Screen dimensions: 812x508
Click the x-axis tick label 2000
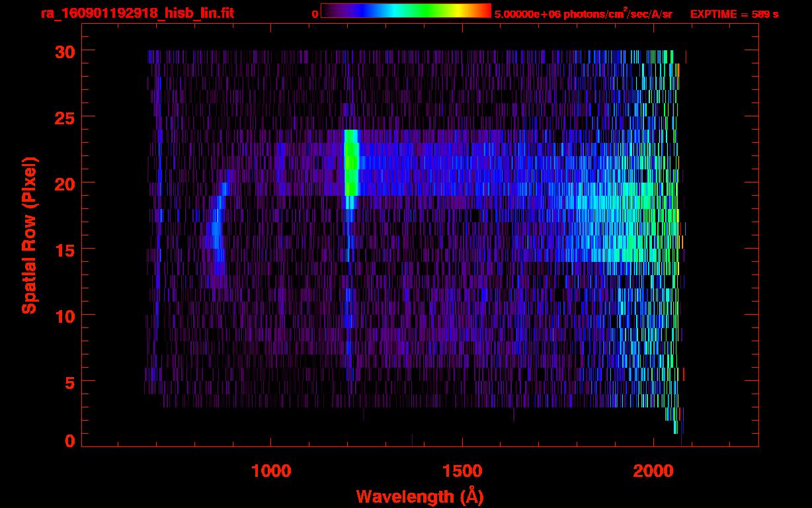point(653,471)
